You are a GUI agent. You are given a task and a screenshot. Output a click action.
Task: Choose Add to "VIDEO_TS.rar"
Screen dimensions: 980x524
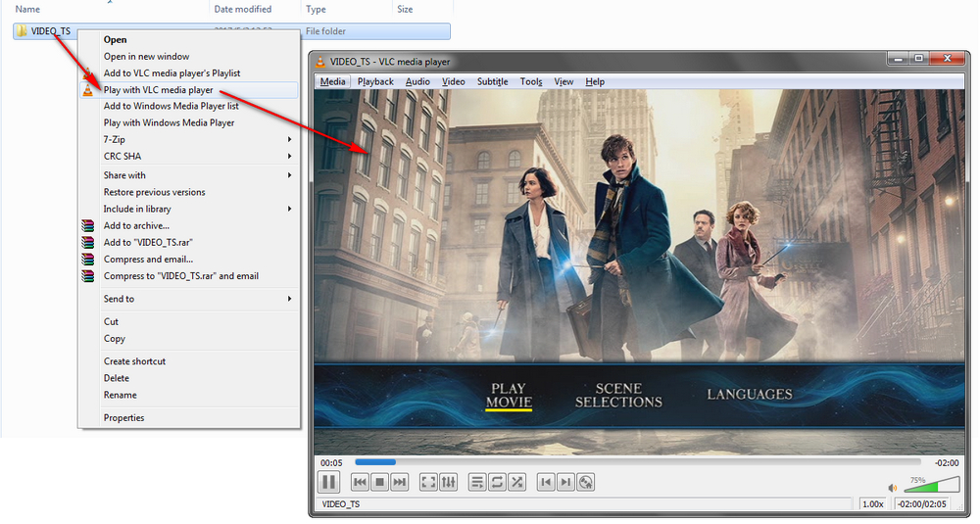pos(189,242)
